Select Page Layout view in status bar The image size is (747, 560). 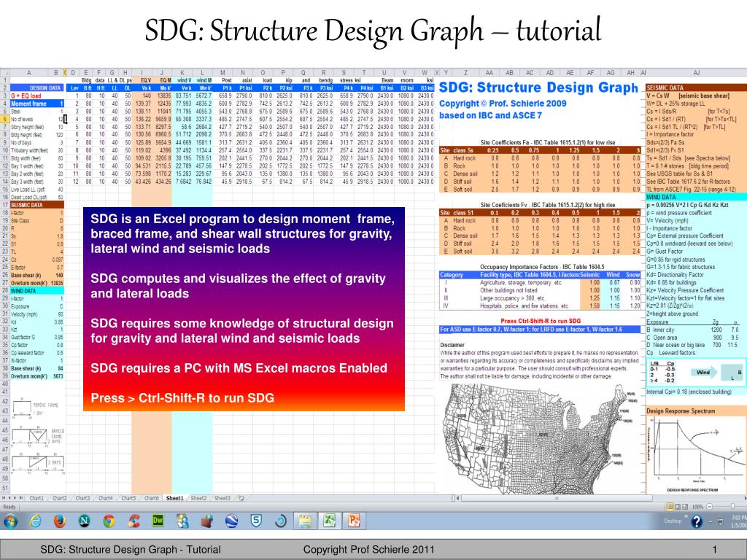678,507
